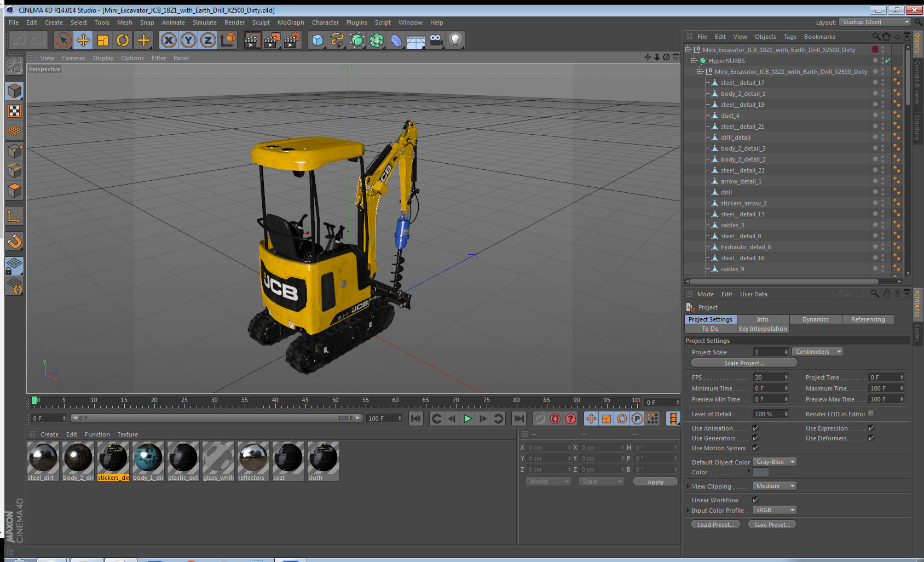Activate the Move tool
This screenshot has width=924, height=562.
point(83,40)
